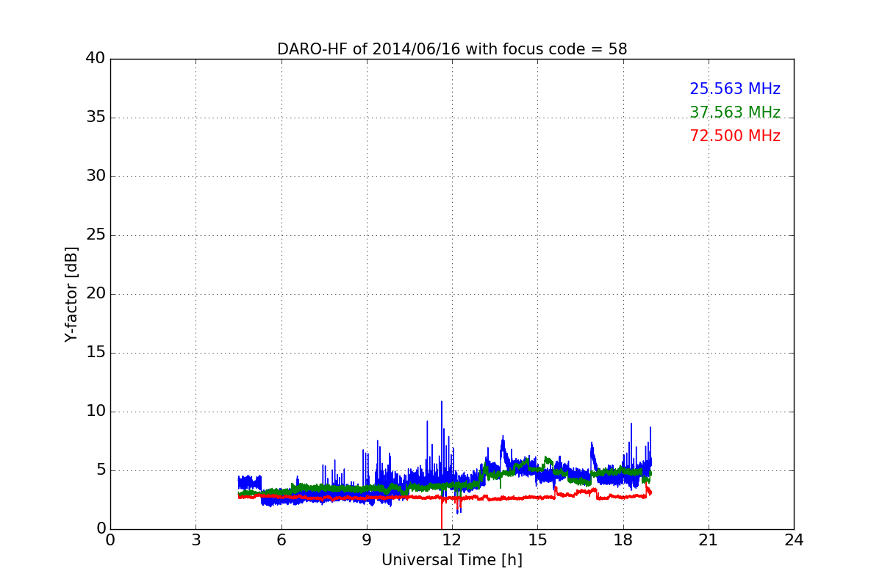This screenshot has width=882, height=588.
Task: Click the x-axis tick label '24'
Action: pyautogui.click(x=794, y=540)
